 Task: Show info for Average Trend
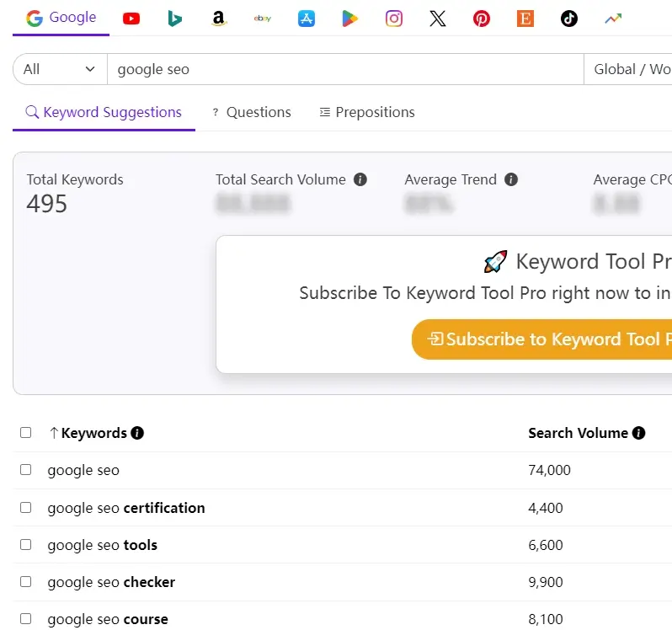(511, 179)
